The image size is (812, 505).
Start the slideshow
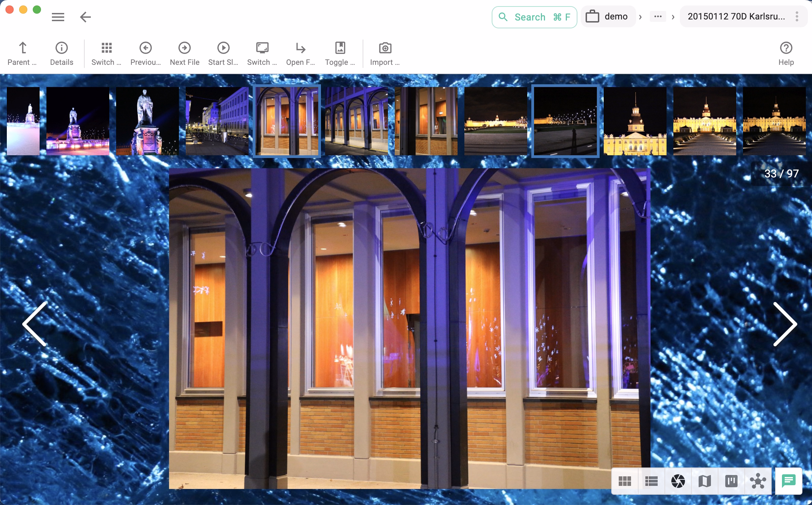point(223,53)
